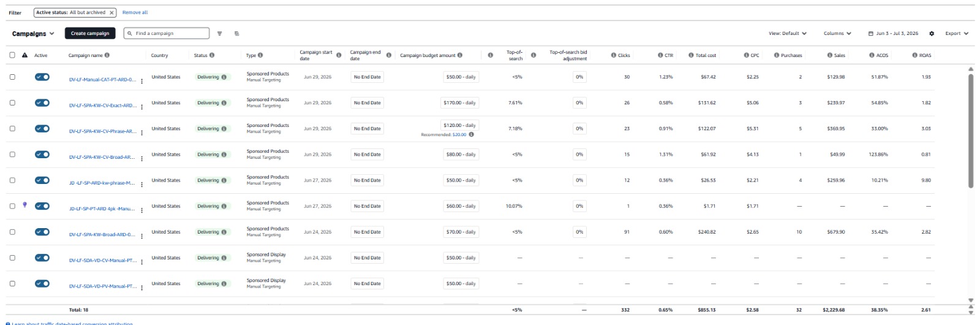This screenshot has height=325, width=980.
Task: Tick the select-all checkbox in table header
Action: click(x=12, y=55)
